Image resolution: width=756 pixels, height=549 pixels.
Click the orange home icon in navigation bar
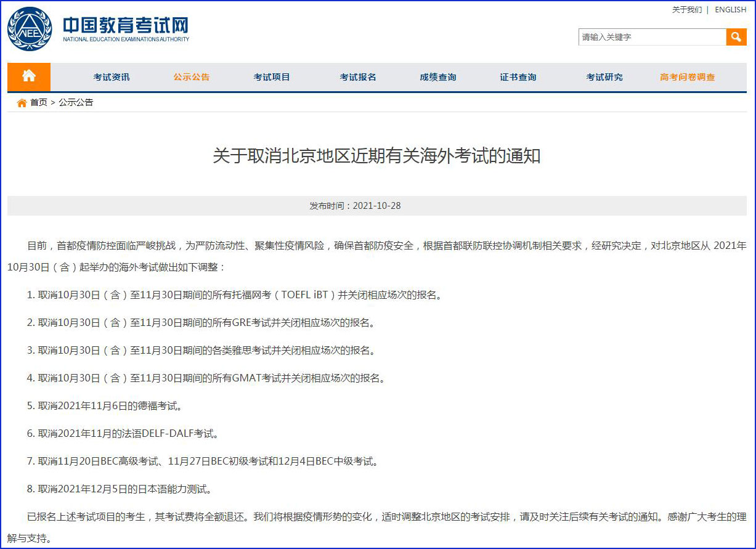pyautogui.click(x=29, y=76)
